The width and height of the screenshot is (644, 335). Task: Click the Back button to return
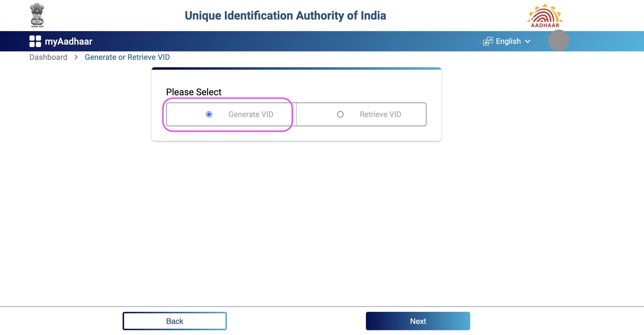174,321
